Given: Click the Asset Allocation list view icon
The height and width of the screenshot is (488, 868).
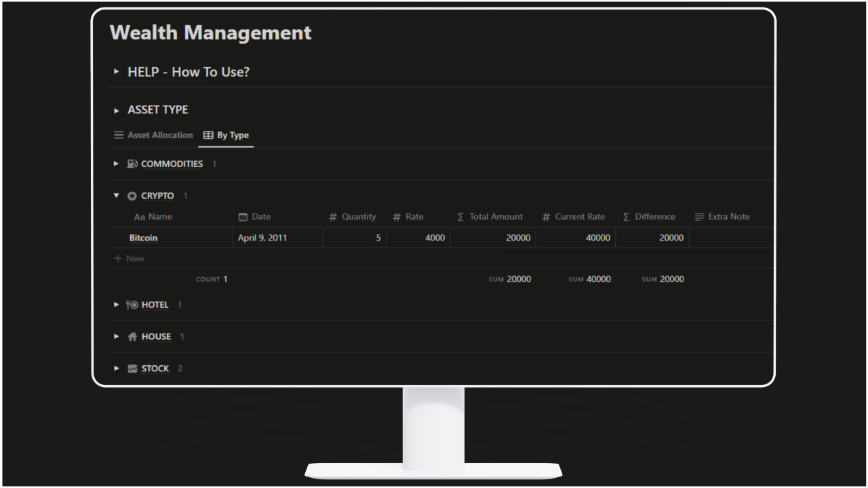Looking at the screenshot, I should coord(119,136).
